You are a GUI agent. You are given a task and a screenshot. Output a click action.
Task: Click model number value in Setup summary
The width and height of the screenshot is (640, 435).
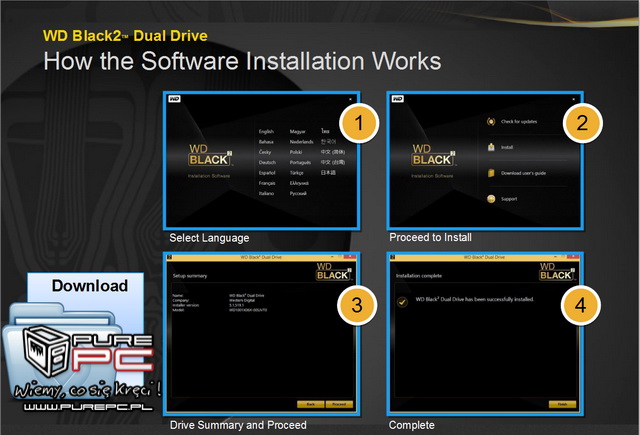coord(248,310)
